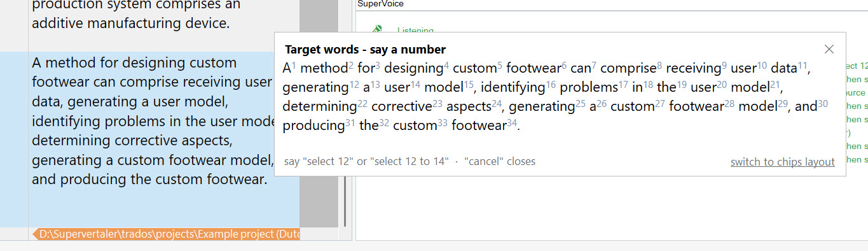Screen dimensions: 868x251
Task: Select target word 'footwear' numbered 28
Action: click(x=696, y=106)
